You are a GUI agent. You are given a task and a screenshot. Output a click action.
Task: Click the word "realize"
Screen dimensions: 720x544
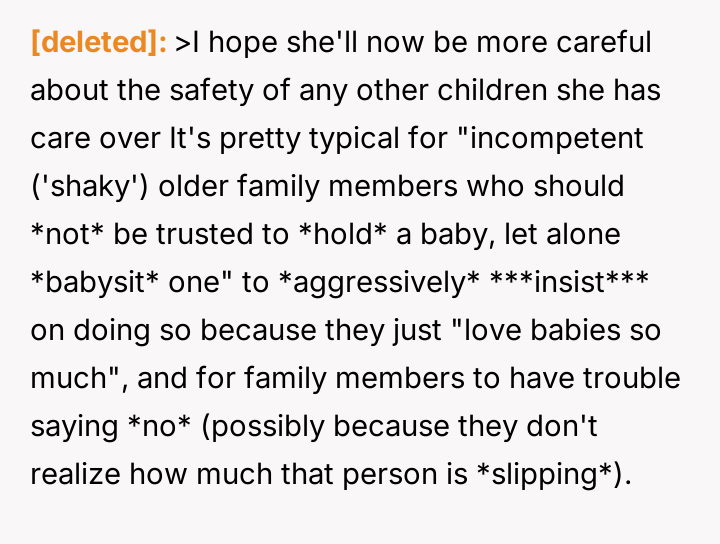pyautogui.click(x=78, y=475)
